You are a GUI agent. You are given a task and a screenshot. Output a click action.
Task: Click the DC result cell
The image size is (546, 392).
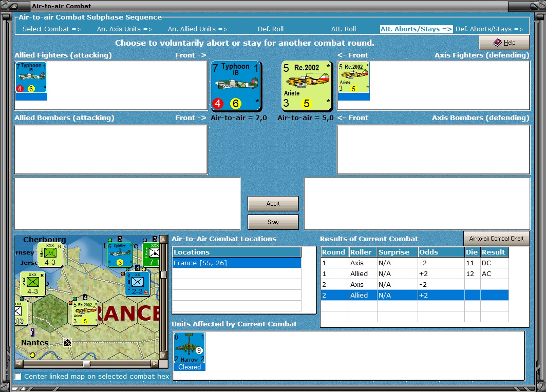click(x=495, y=263)
